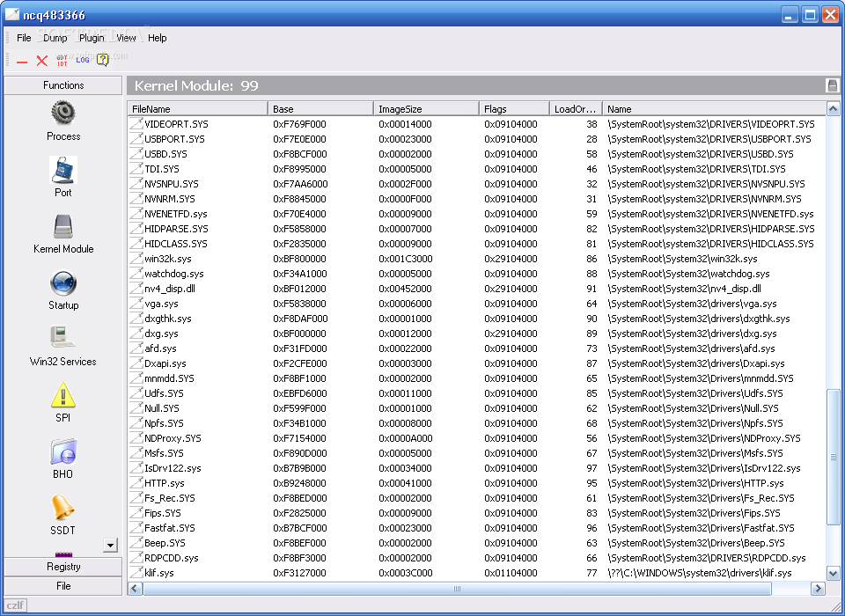This screenshot has width=845, height=616.
Task: Select the RDPCDD.sys file name
Action: point(172,558)
